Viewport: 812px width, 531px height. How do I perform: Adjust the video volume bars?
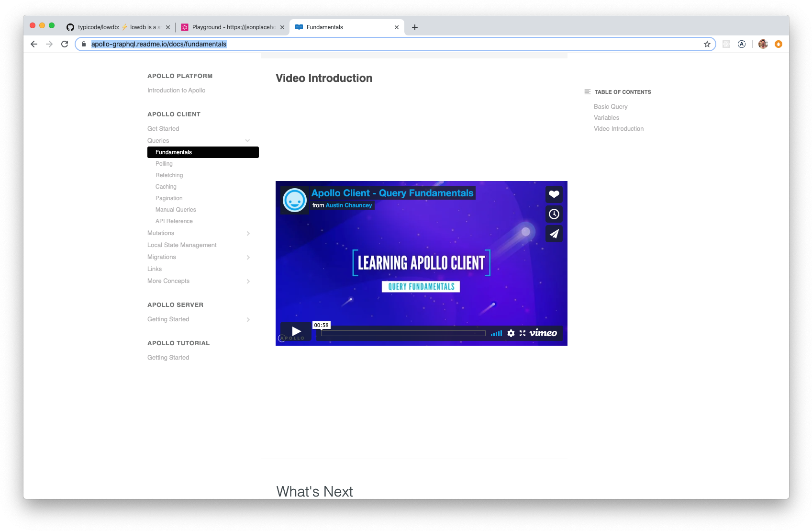click(x=496, y=333)
